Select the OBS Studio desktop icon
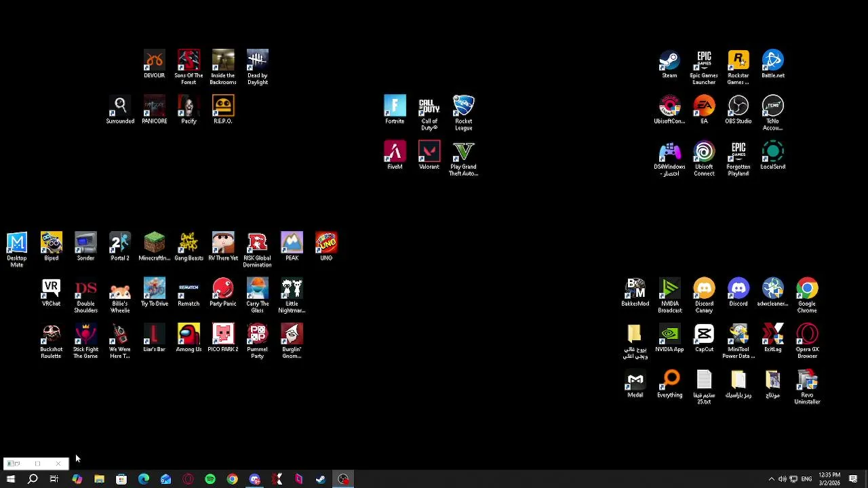Image resolution: width=868 pixels, height=488 pixels. pyautogui.click(x=738, y=110)
